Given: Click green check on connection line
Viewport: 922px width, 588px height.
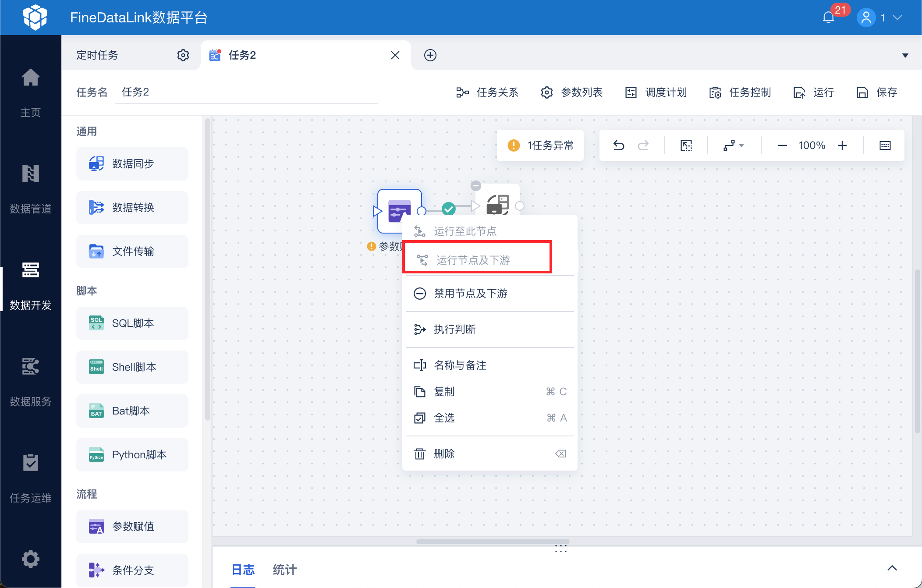Looking at the screenshot, I should pyautogui.click(x=448, y=209).
